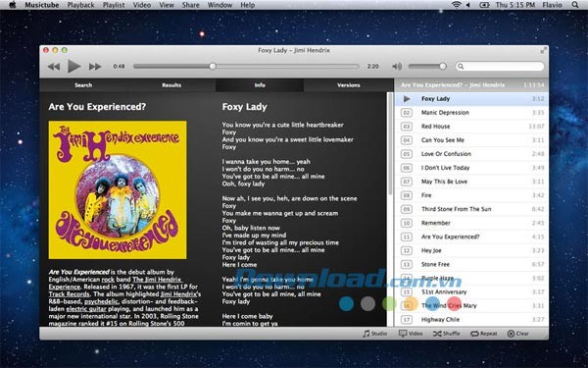This screenshot has width=588, height=368.
Task: Click track number 02 icon
Action: [x=407, y=113]
